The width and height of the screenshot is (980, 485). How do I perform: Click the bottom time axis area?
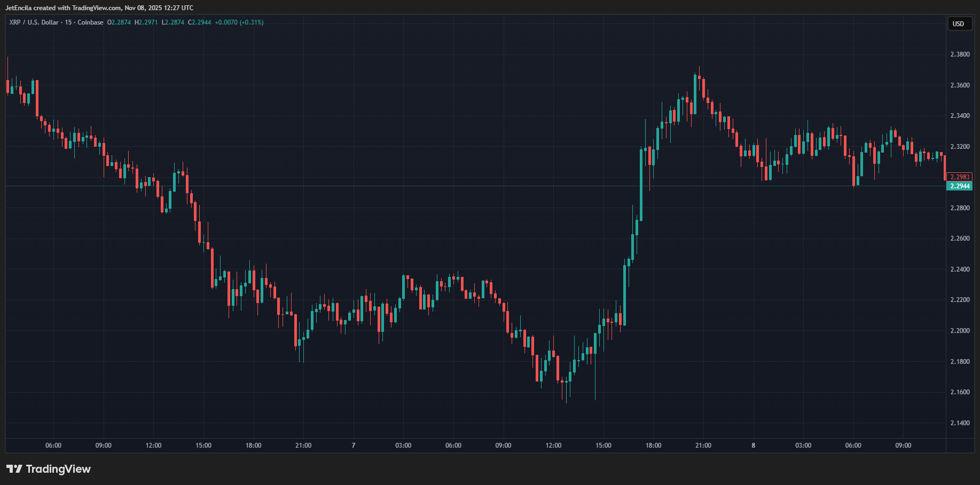point(481,445)
